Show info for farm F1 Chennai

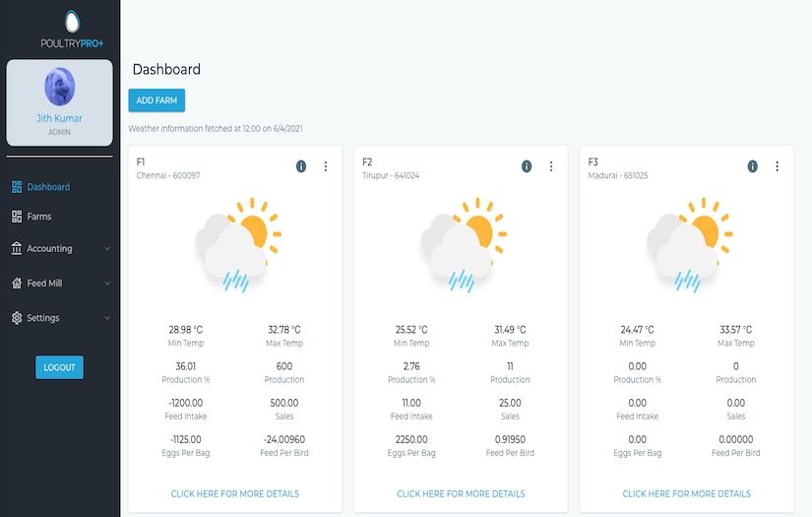[301, 166]
